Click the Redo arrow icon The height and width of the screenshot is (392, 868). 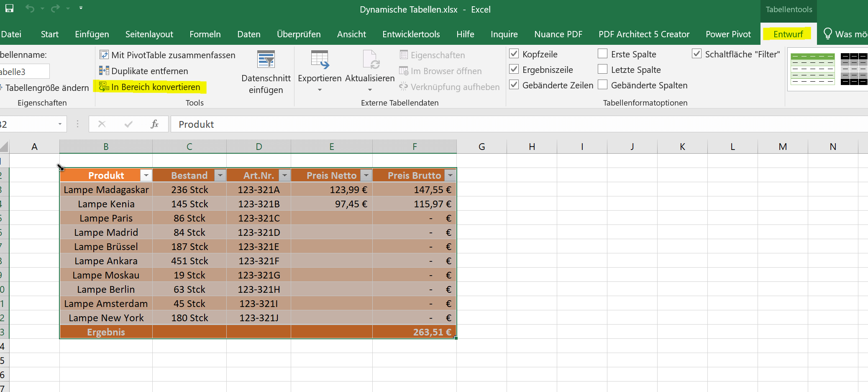tap(55, 8)
